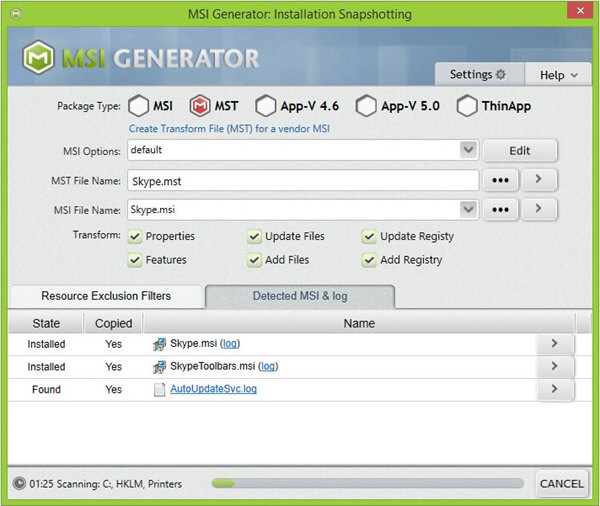This screenshot has height=506, width=600.
Task: Open the log link for SkypeToolbars.msi
Action: [x=268, y=366]
